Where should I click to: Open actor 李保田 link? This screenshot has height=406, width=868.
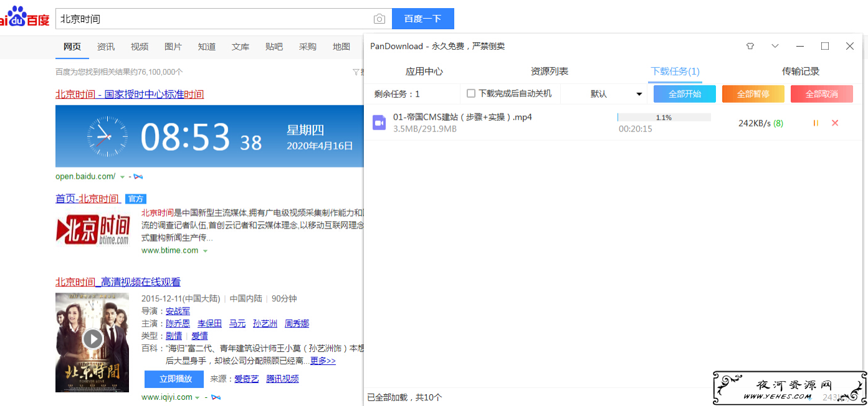point(210,324)
